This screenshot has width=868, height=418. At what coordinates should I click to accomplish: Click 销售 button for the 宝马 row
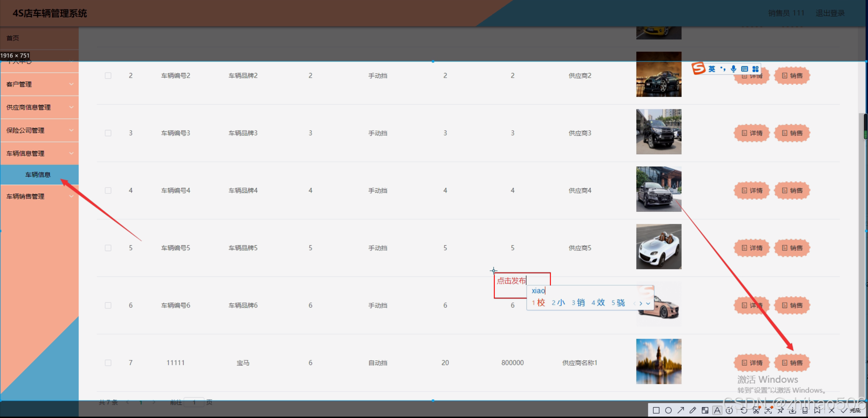792,363
